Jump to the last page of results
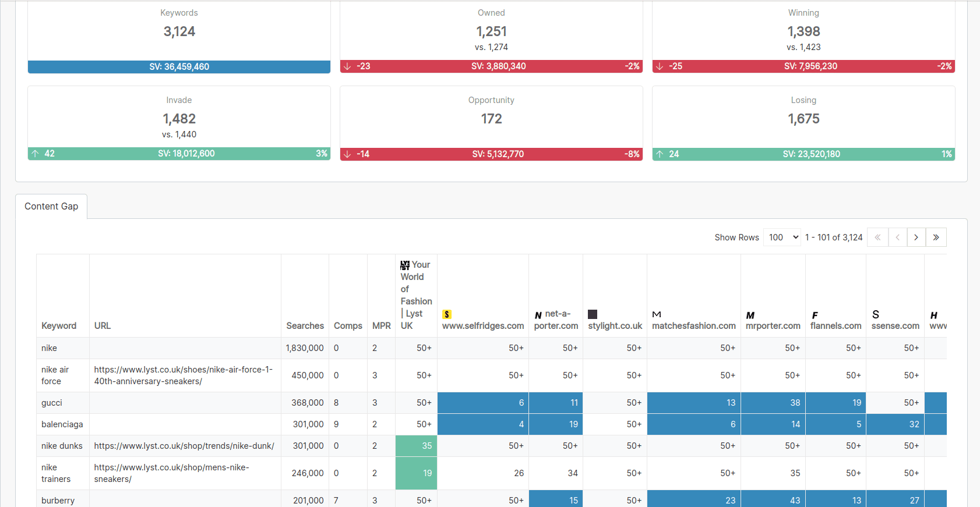Viewport: 980px width, 507px height. pos(936,237)
